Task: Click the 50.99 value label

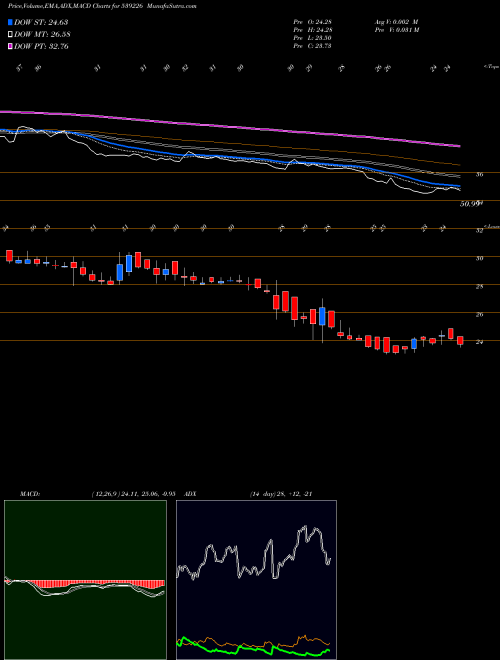Action: coord(470,204)
